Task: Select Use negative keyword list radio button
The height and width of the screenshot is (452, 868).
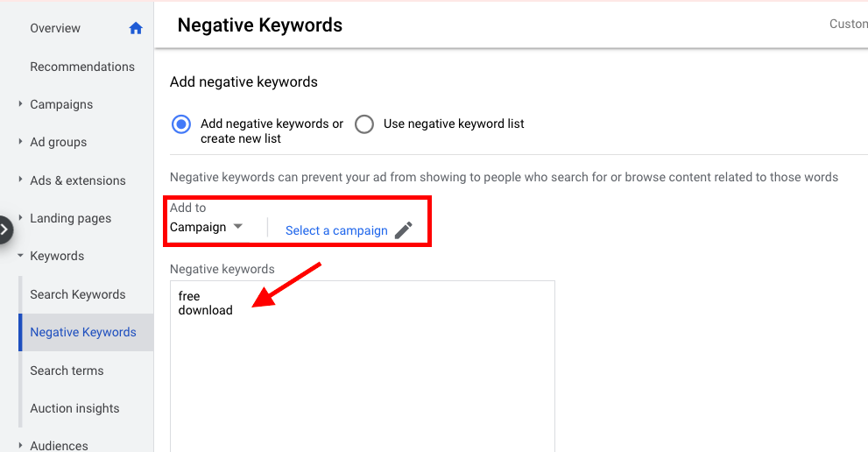Action: [364, 124]
